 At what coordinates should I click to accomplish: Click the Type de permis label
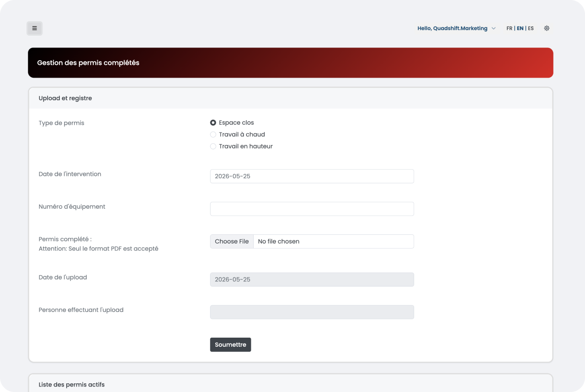tap(62, 123)
